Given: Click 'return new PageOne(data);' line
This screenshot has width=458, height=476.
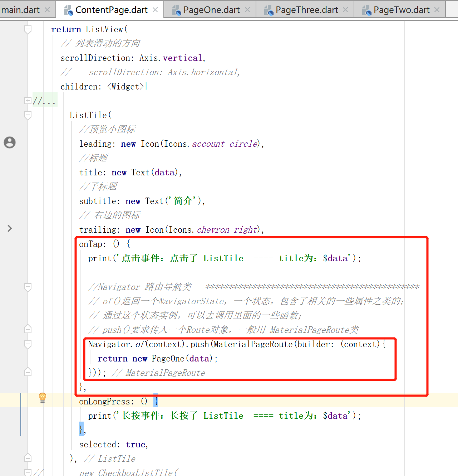Looking at the screenshot, I should tap(158, 359).
